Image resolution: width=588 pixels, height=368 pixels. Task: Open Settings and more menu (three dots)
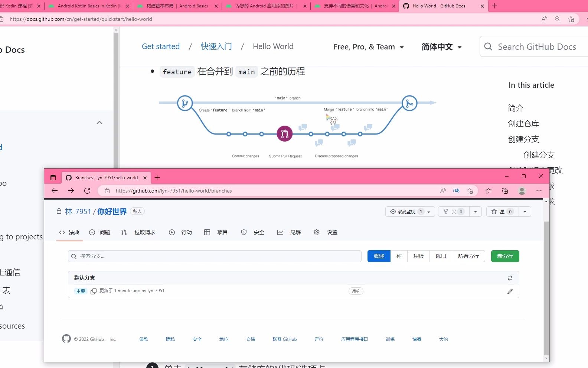[539, 191]
